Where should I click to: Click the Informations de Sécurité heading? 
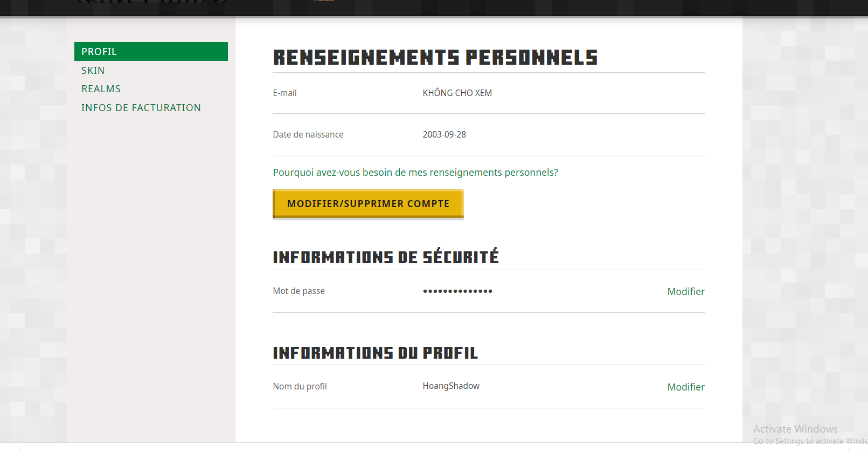coord(386,257)
